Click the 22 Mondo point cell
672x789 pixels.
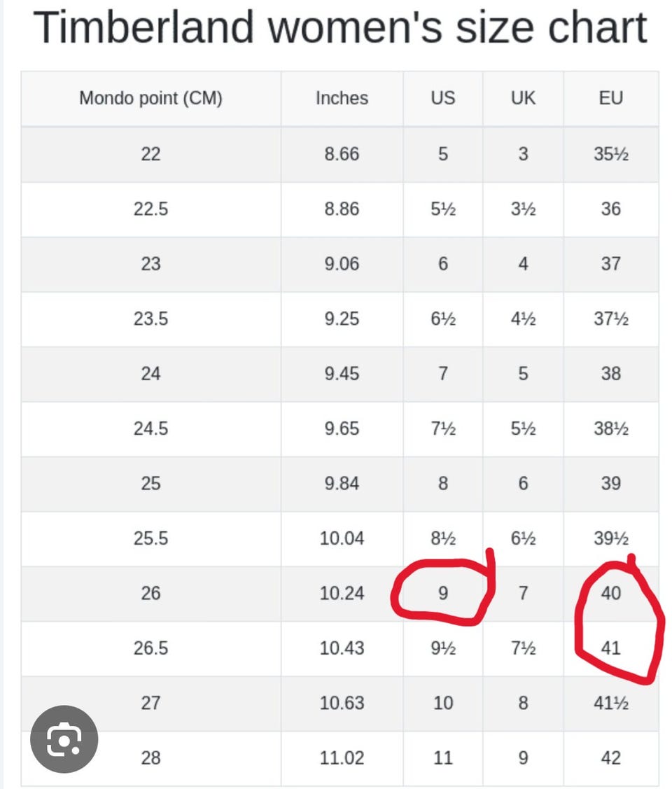150,154
